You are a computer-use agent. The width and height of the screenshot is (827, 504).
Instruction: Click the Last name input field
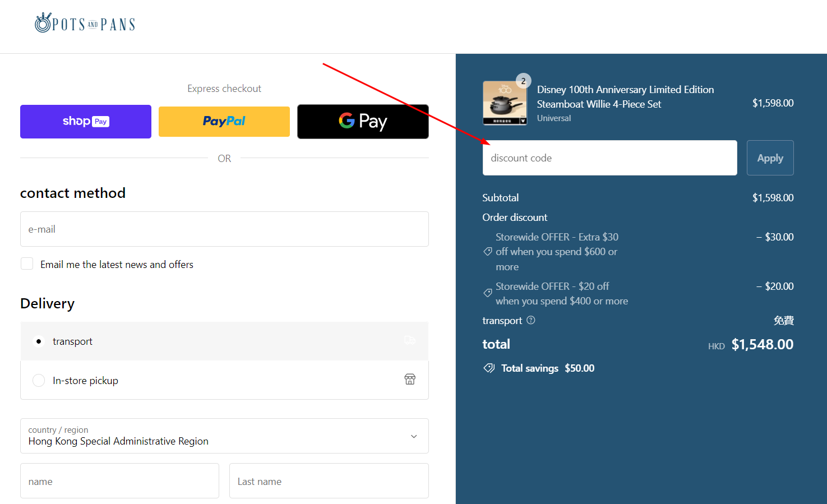tap(329, 481)
